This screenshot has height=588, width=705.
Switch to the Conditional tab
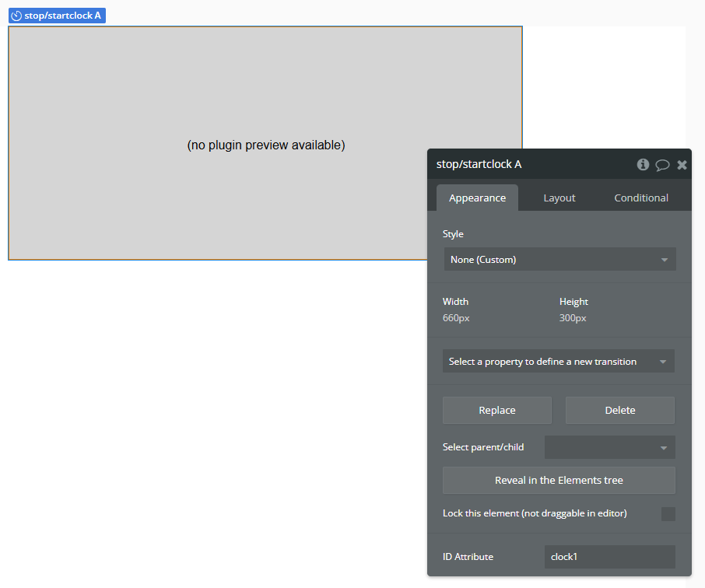pyautogui.click(x=640, y=198)
